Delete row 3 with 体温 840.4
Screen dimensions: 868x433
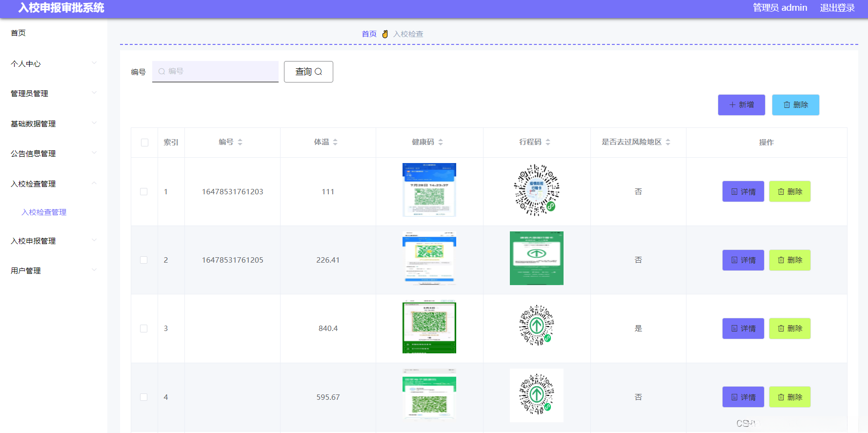(790, 328)
